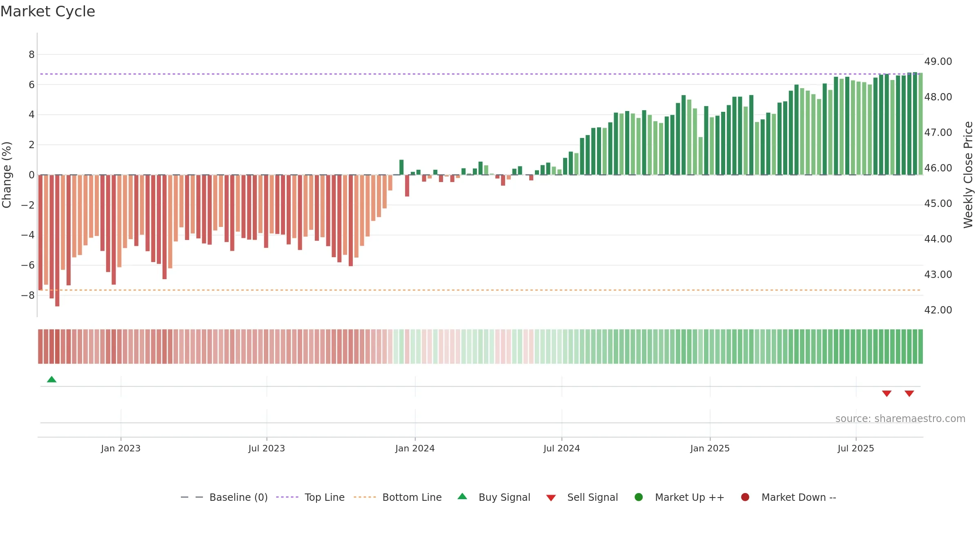Viewport: 980px width, 551px height.
Task: Click the −8 tick on Change axis
Action: (x=28, y=295)
